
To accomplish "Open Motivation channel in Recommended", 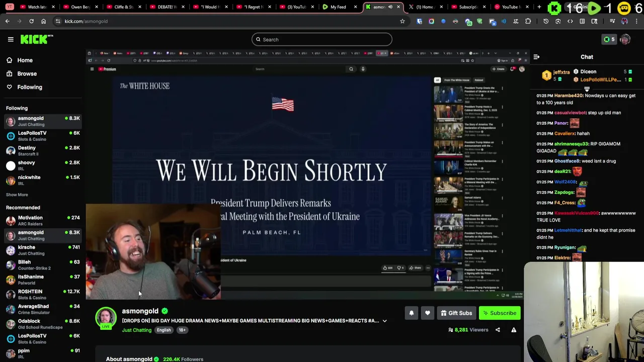I will (x=42, y=221).
